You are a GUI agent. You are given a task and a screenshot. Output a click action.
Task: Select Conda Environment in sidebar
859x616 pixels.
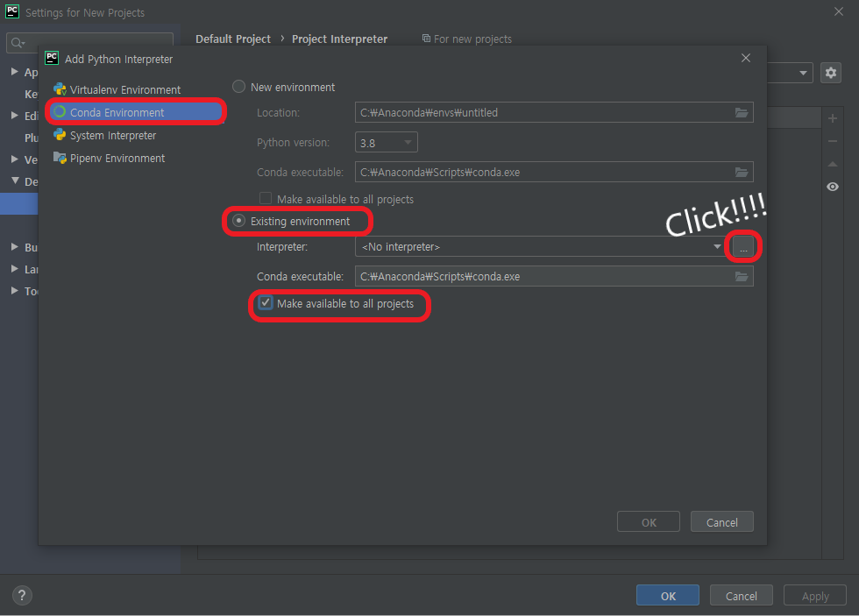[136, 112]
